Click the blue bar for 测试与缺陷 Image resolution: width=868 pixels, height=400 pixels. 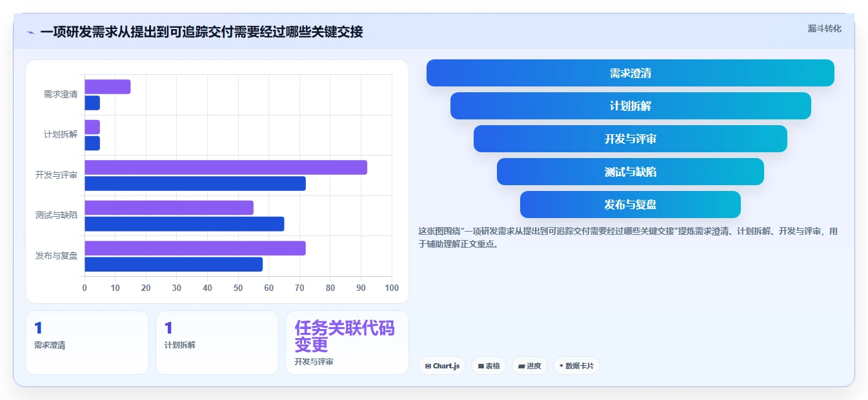[x=185, y=224]
